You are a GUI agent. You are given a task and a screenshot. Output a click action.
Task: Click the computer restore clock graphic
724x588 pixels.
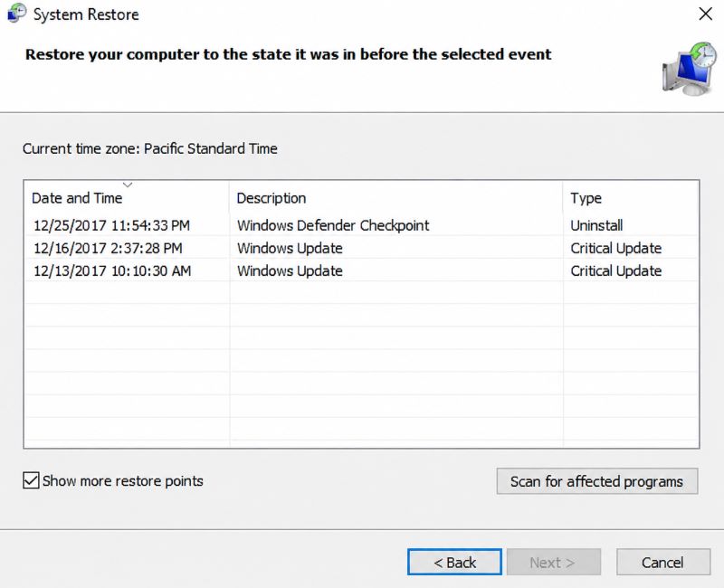coord(690,69)
